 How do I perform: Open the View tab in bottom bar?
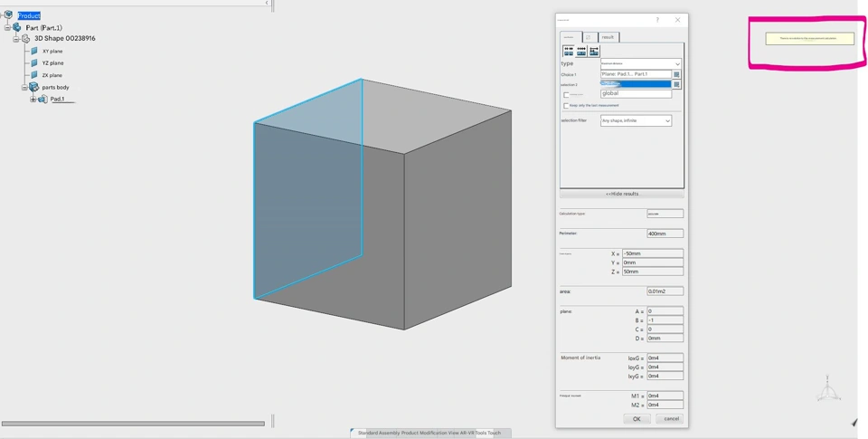[453, 433]
